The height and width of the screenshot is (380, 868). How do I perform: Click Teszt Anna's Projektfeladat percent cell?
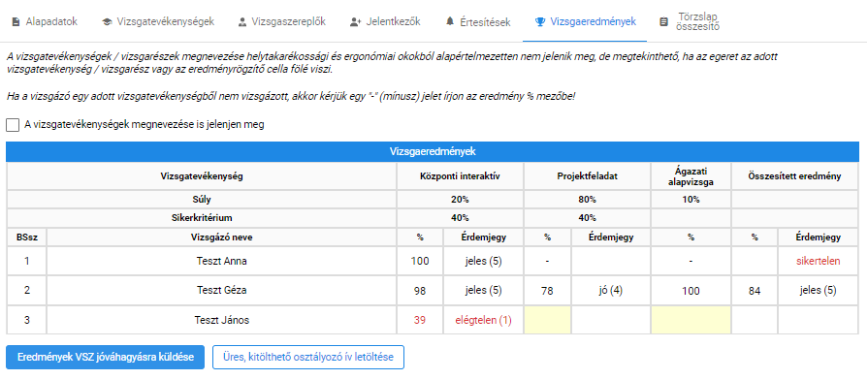pyautogui.click(x=548, y=261)
